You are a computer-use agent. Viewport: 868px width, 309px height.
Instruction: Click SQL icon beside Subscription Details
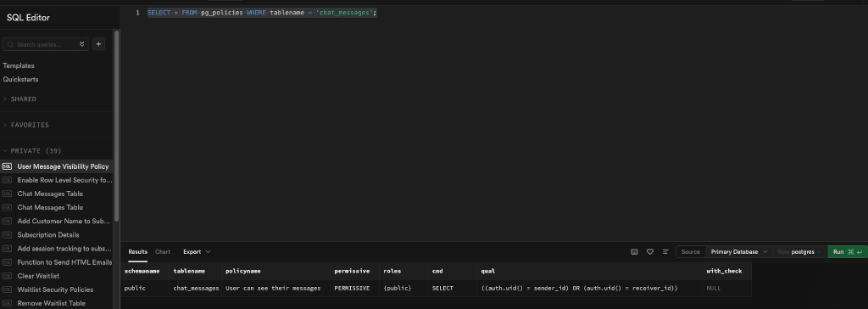pyautogui.click(x=7, y=234)
